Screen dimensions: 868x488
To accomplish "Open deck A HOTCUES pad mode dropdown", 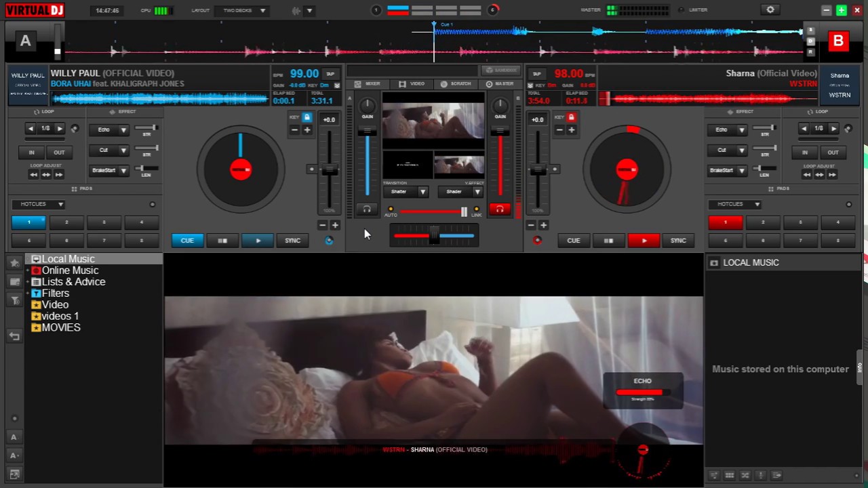I will click(38, 204).
